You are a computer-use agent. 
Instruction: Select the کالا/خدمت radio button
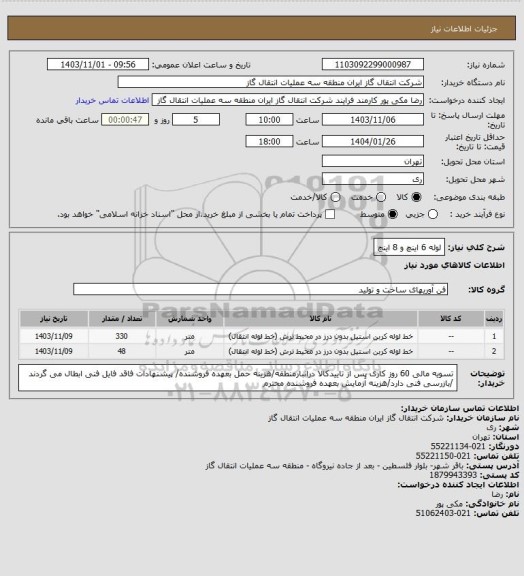point(335,197)
